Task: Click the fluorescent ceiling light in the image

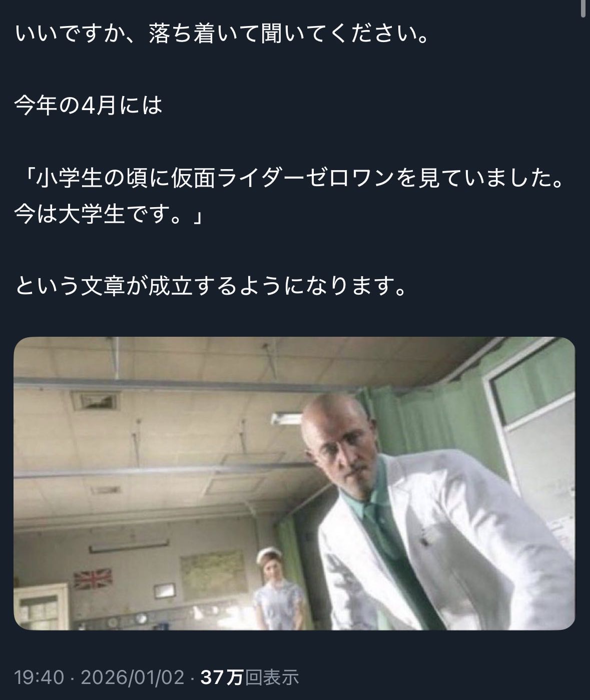Action: [x=292, y=417]
